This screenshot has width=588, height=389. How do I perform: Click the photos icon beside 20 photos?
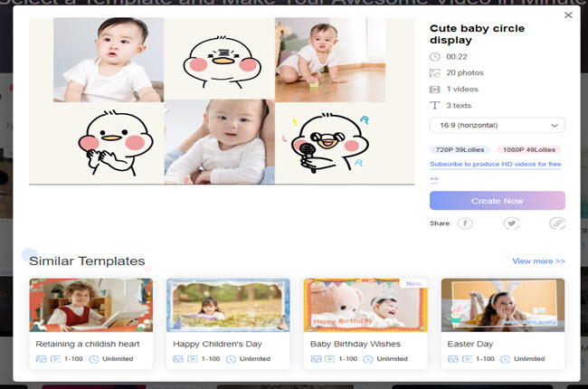[436, 73]
